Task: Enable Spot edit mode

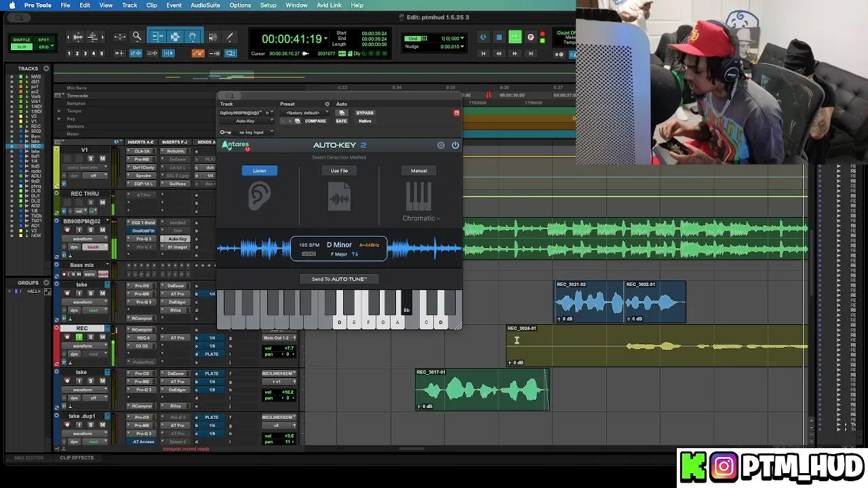Action: pos(43,40)
